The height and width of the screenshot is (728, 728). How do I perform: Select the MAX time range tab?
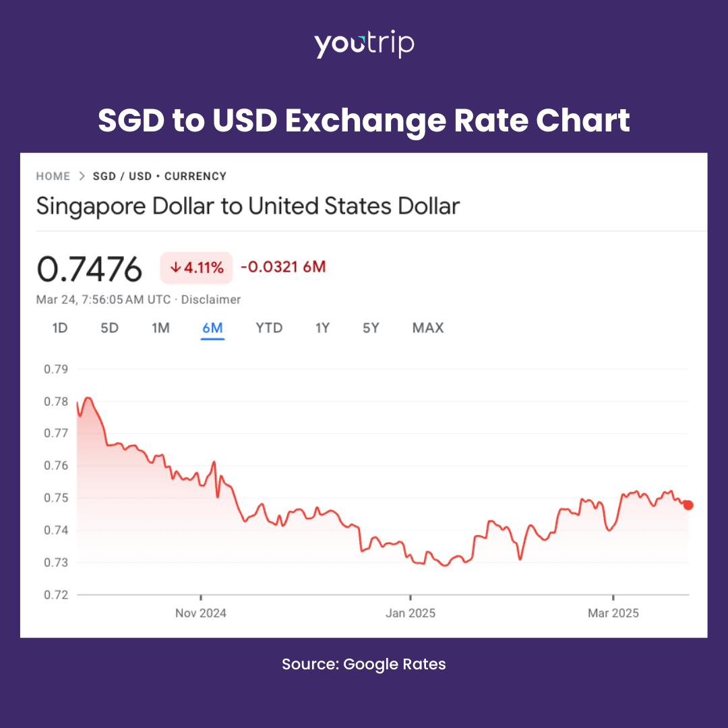click(x=428, y=328)
